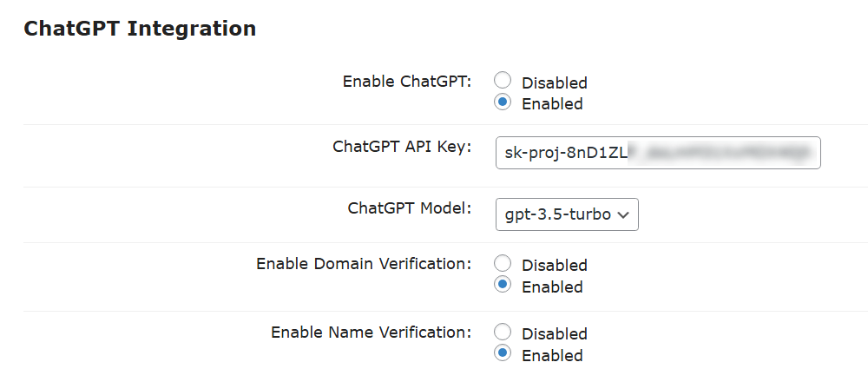The height and width of the screenshot is (382, 868).
Task: Click the "ChatGPT API Key:" field label
Action: (401, 146)
